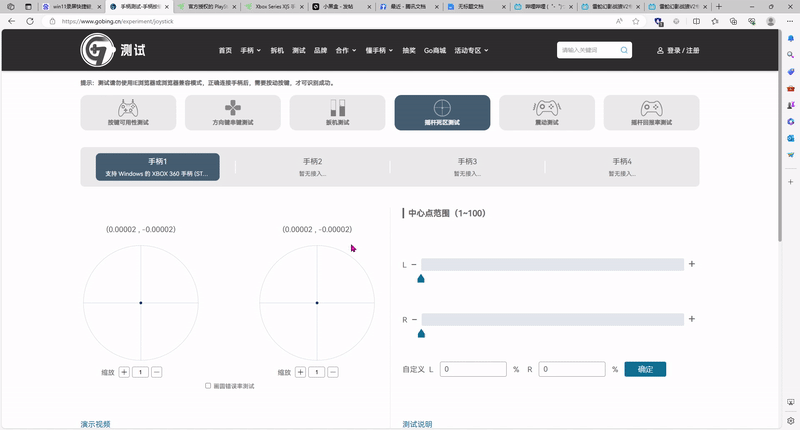Click the browser address bar URL
This screenshot has height=430, width=800.
point(117,21)
